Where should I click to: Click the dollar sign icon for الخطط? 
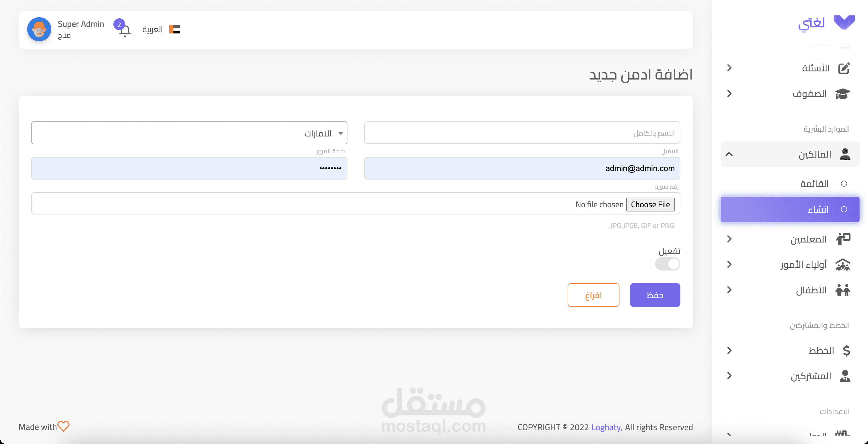pos(846,350)
